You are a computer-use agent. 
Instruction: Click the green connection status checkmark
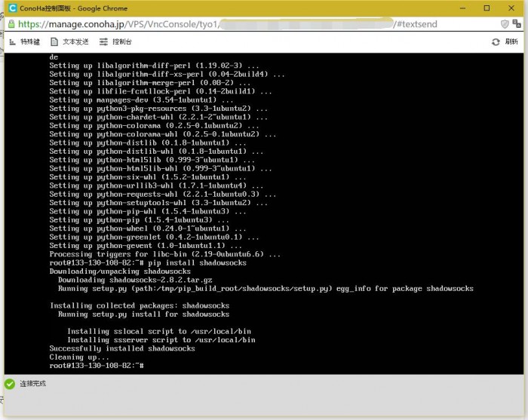pyautogui.click(x=10, y=384)
